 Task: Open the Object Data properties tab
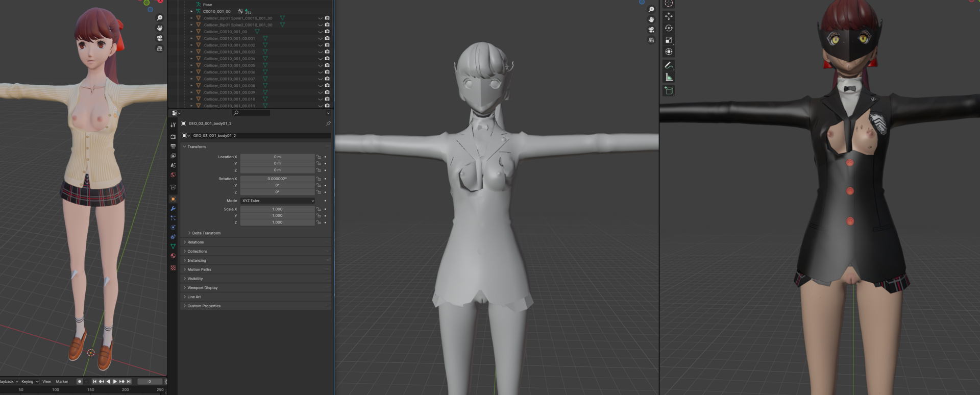click(173, 246)
